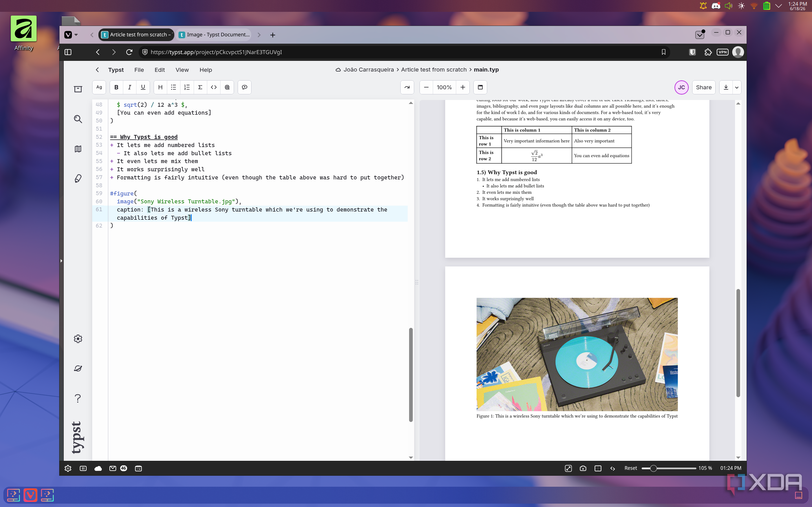Click the Share button
Screen dimensions: 812x507
(704, 87)
